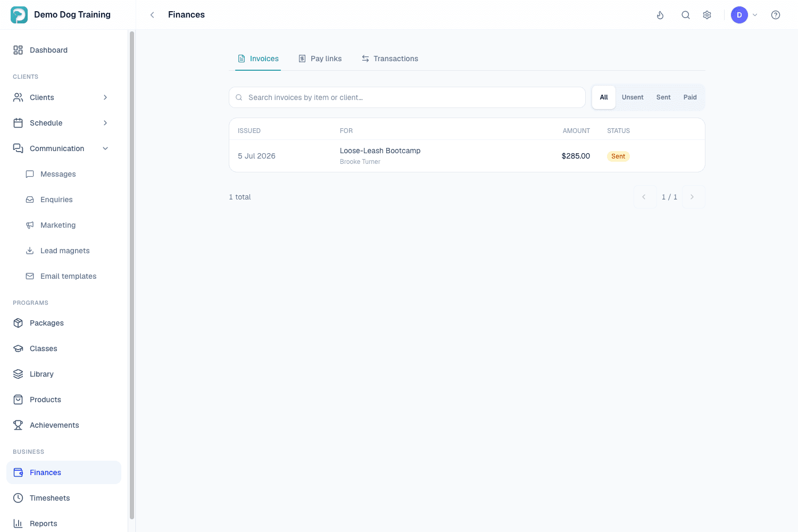Open settings gear icon in top bar
Screen dimensions: 798x532
tap(707, 15)
